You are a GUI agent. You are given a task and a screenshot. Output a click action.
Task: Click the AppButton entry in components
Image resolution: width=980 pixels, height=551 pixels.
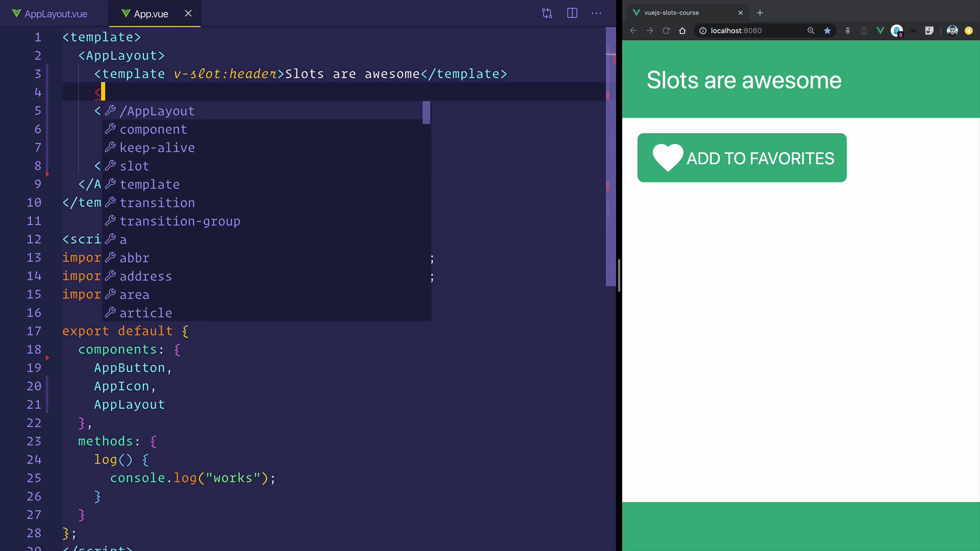click(x=130, y=368)
